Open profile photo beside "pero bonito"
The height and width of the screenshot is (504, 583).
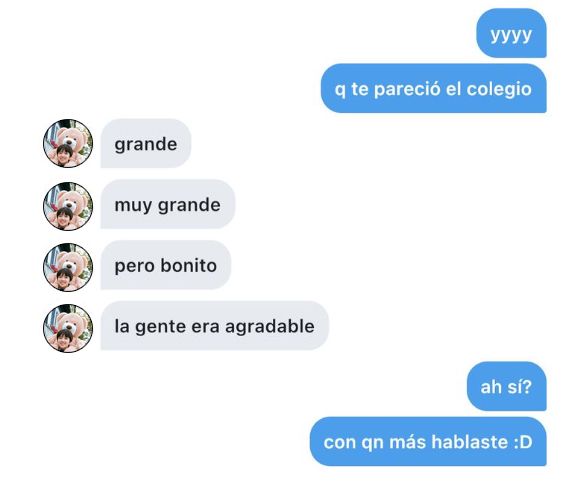click(x=68, y=267)
